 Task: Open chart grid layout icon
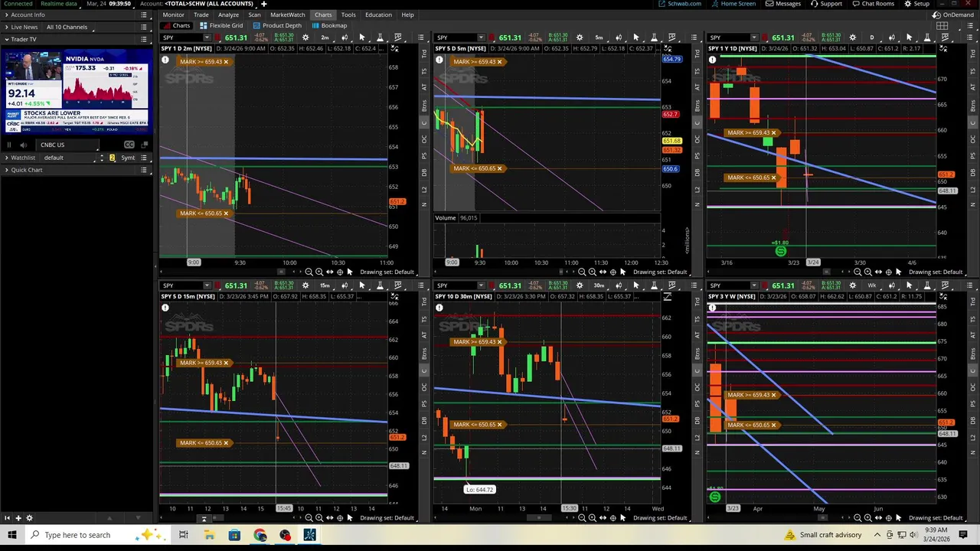pos(942,25)
